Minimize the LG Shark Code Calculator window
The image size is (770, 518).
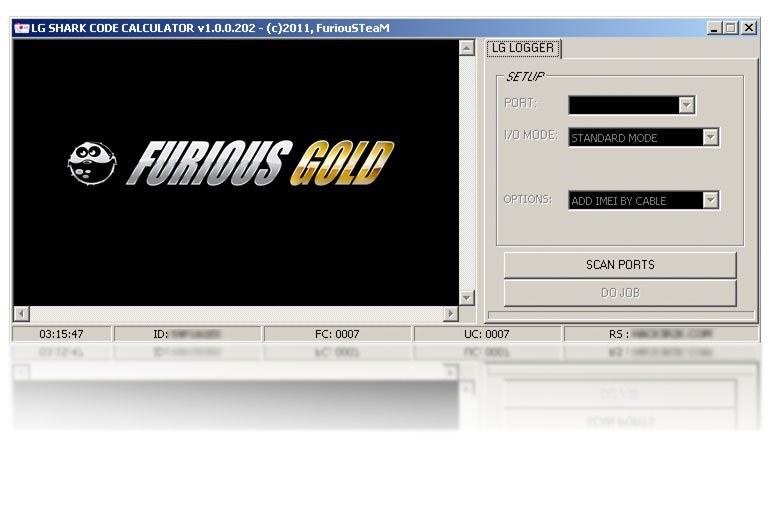714,28
